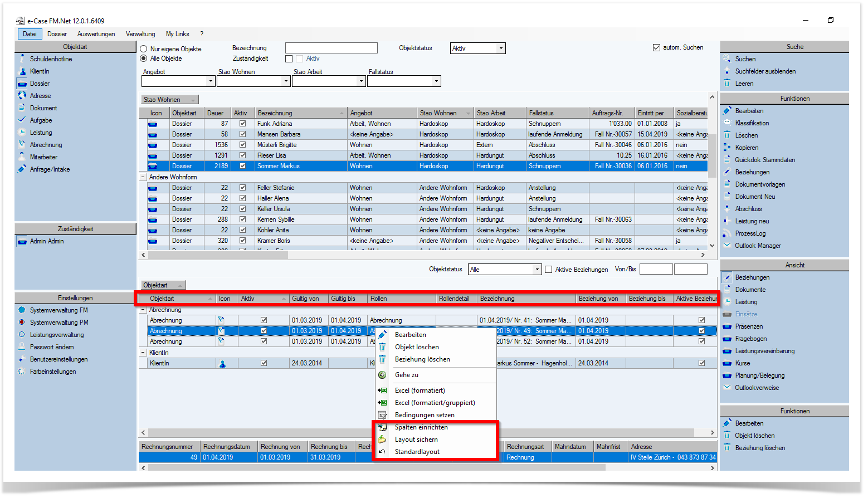Click Passwort ändern in Einstellungen

(52, 347)
